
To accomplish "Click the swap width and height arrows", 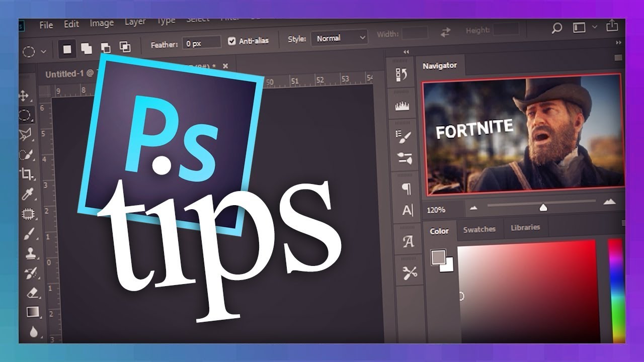I will pyautogui.click(x=446, y=33).
